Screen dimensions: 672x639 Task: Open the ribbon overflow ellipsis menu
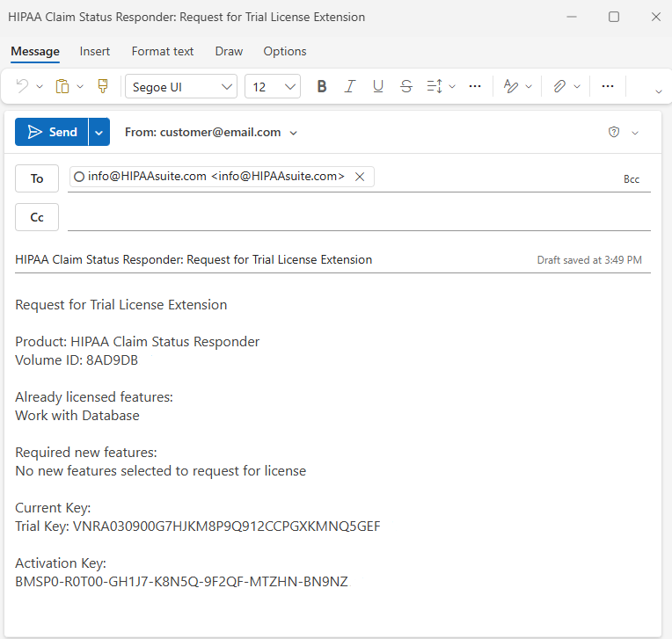pos(608,86)
